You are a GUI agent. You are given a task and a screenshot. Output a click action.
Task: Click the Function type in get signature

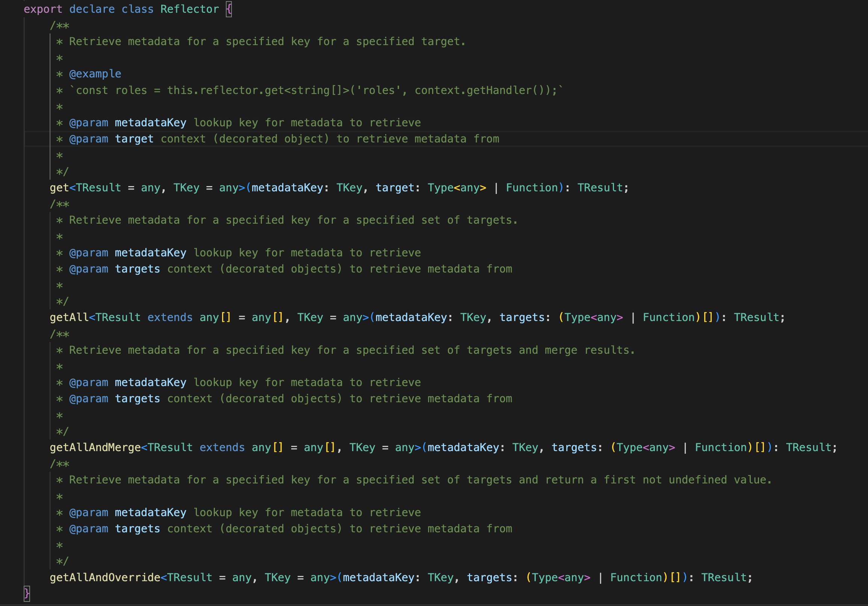(x=532, y=188)
